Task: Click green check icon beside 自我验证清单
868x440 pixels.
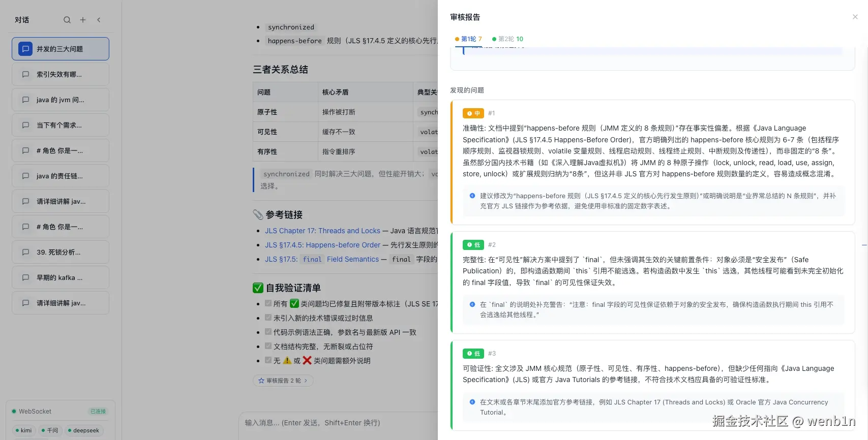Action: (258, 288)
